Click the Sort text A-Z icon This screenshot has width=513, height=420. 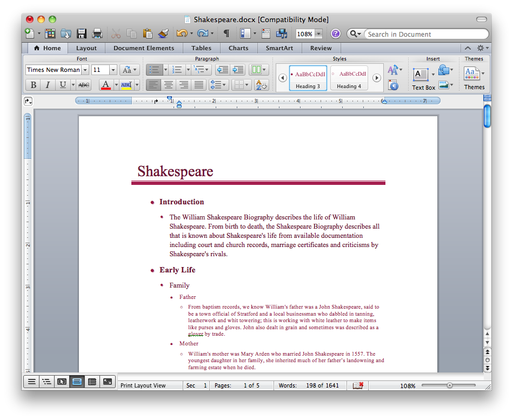[261, 85]
